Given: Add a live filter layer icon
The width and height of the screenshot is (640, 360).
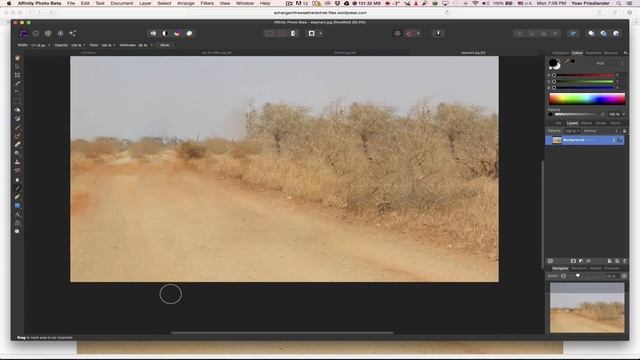Looking at the screenshot, I should coord(588,261).
